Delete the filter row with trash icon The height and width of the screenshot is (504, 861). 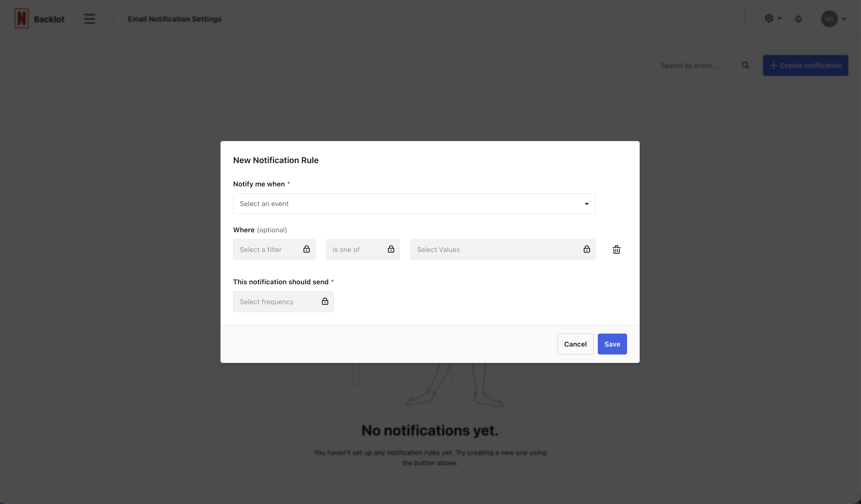pyautogui.click(x=616, y=250)
